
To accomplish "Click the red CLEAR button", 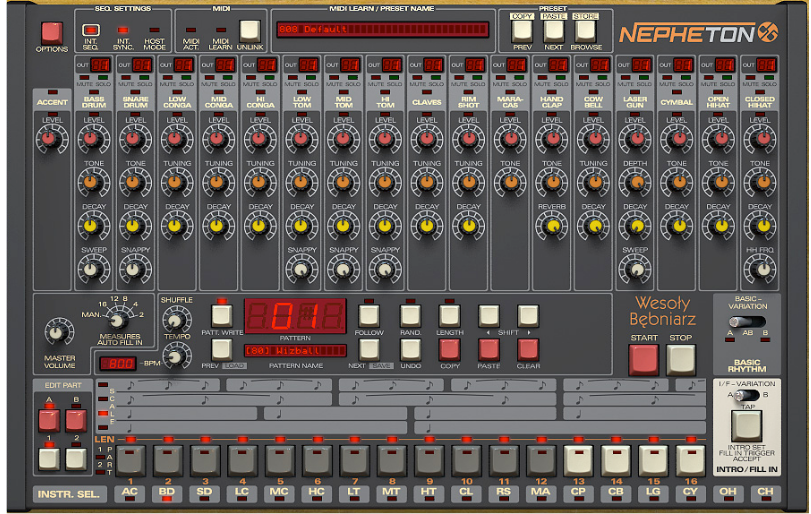I will point(528,350).
